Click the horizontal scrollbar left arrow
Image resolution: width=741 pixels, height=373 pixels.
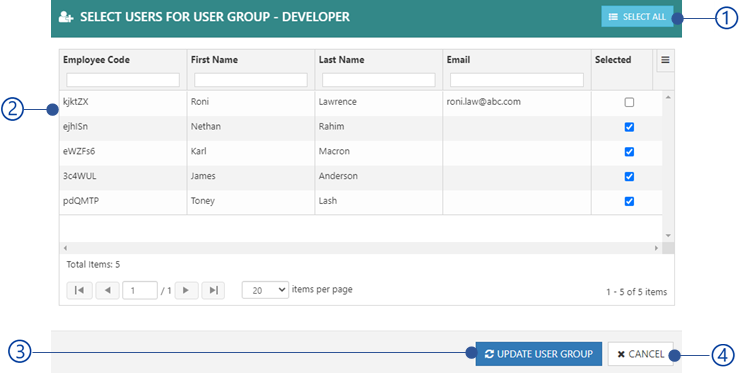pos(65,248)
